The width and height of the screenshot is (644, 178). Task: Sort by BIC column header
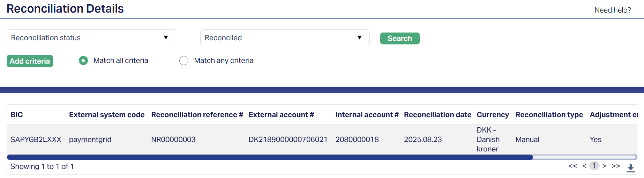coord(17,115)
